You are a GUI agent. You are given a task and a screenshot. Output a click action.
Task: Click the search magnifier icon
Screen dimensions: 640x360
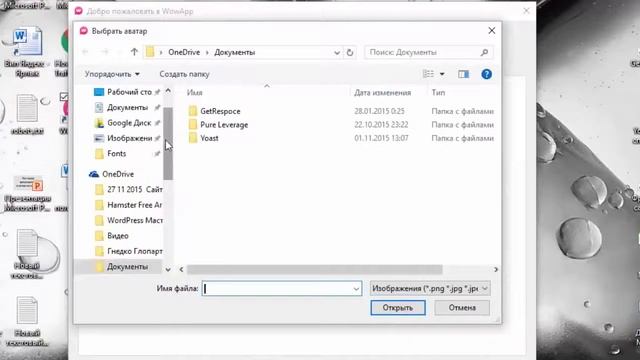484,52
